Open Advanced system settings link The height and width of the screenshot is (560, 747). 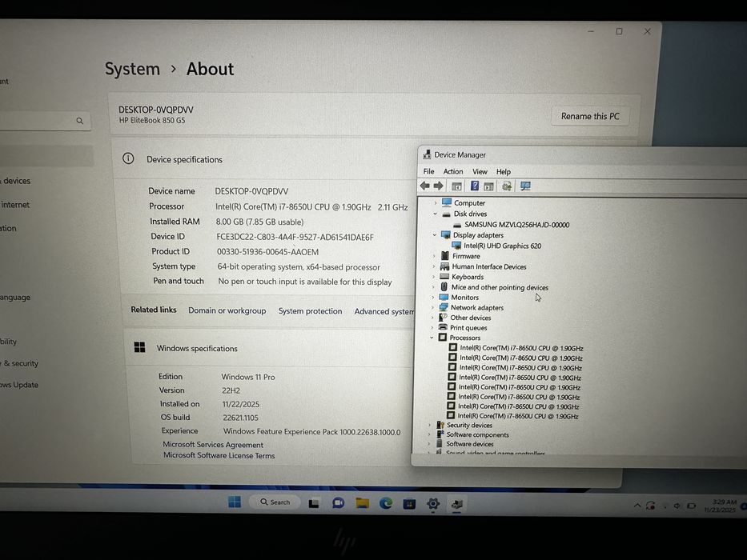(x=384, y=311)
